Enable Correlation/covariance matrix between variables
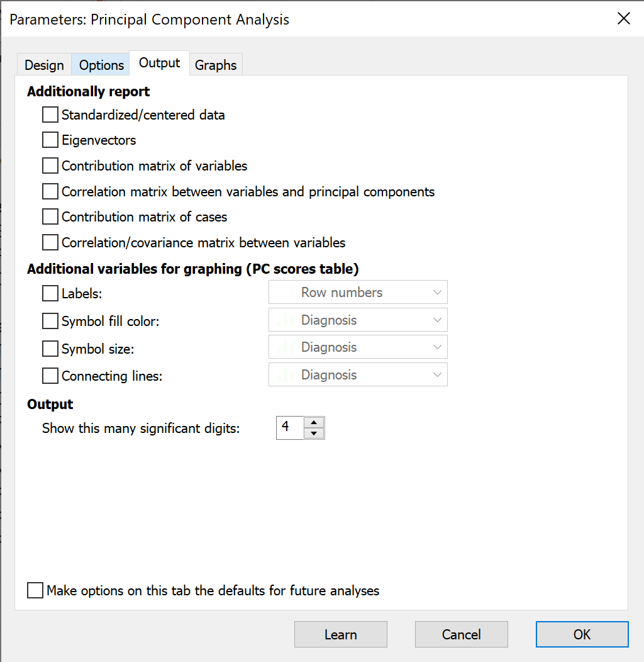 coord(50,242)
